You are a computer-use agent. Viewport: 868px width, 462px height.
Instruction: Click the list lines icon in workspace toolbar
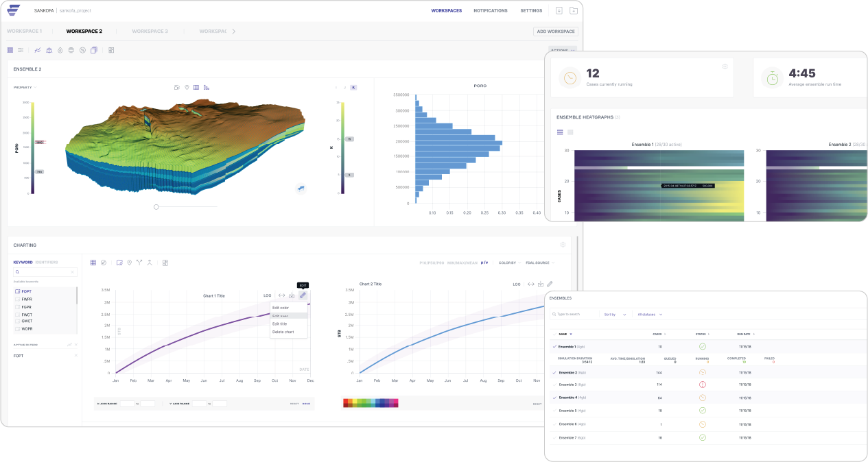tap(21, 50)
